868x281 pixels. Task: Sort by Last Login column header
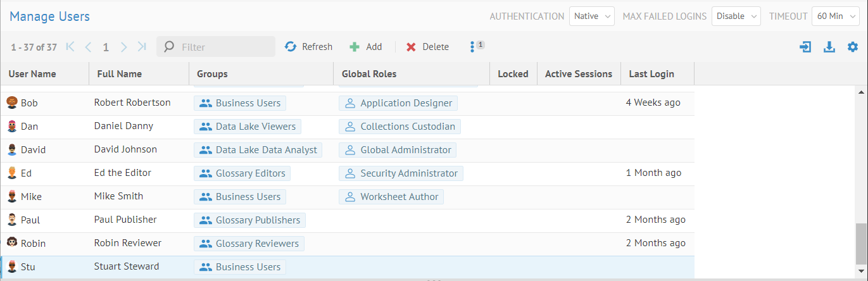pos(651,74)
